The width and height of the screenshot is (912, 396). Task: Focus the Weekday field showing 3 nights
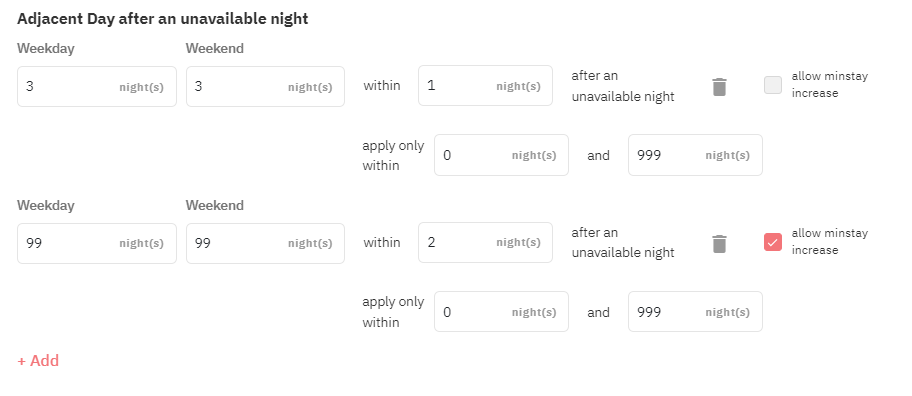pos(97,87)
